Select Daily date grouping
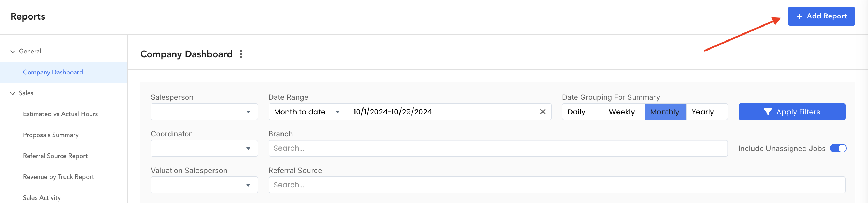The width and height of the screenshot is (868, 203). [583, 112]
